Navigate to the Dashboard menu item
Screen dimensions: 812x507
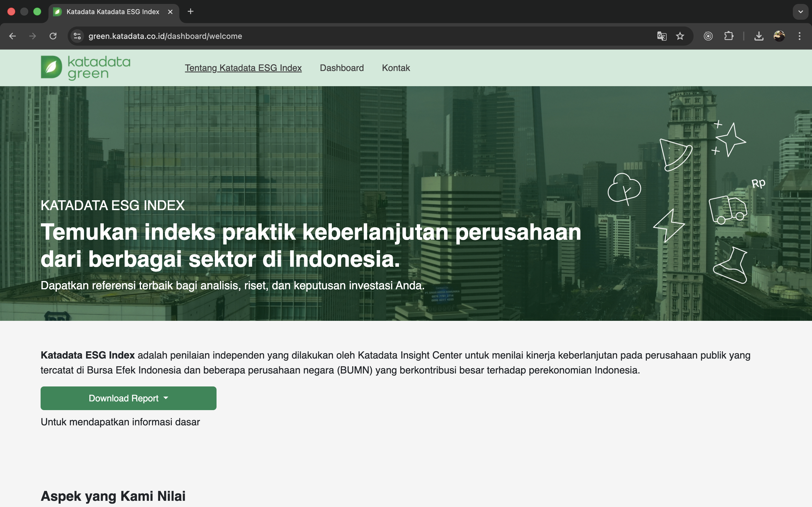[x=342, y=68]
